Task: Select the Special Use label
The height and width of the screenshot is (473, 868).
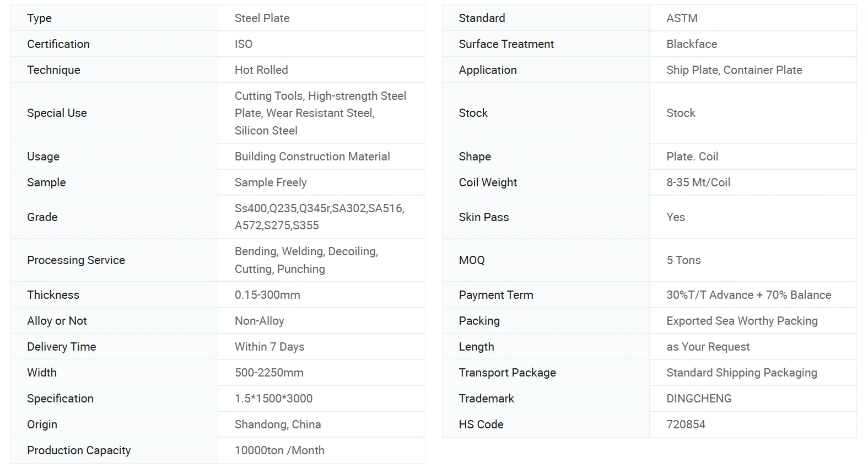Action: (57, 113)
